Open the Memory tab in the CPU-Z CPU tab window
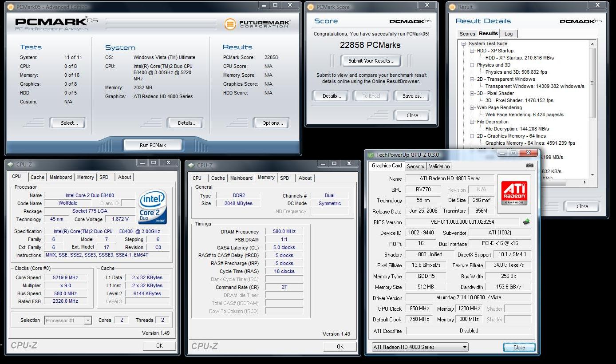616x364 pixels. tap(86, 177)
